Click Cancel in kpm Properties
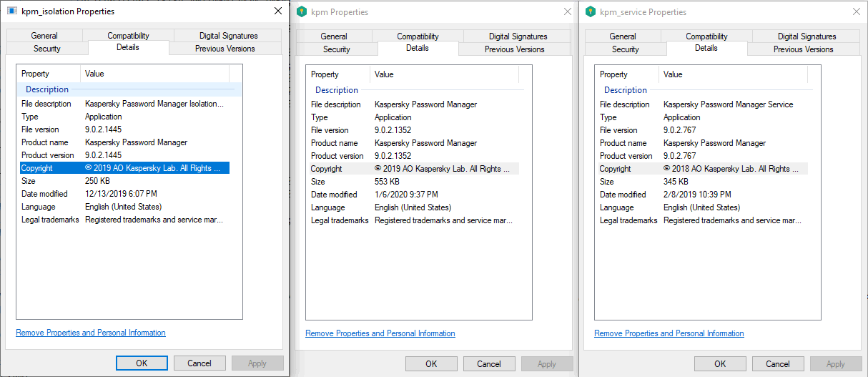 coord(489,364)
